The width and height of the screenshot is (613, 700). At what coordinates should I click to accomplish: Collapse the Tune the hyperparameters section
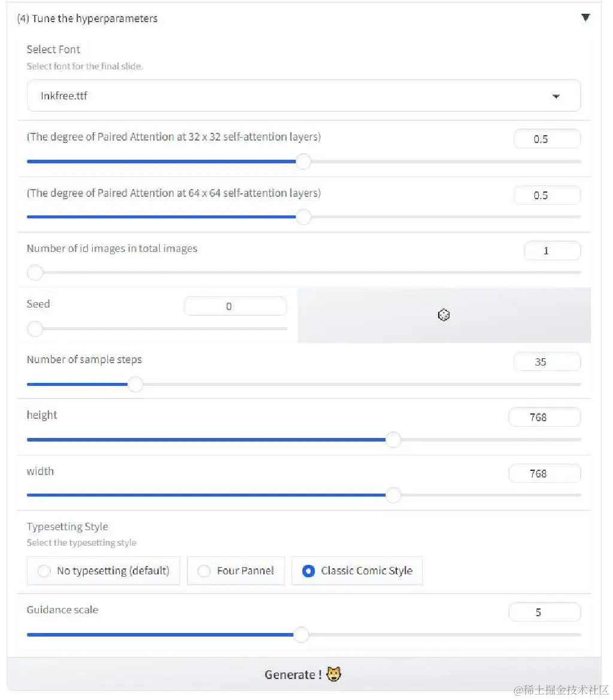pos(585,18)
